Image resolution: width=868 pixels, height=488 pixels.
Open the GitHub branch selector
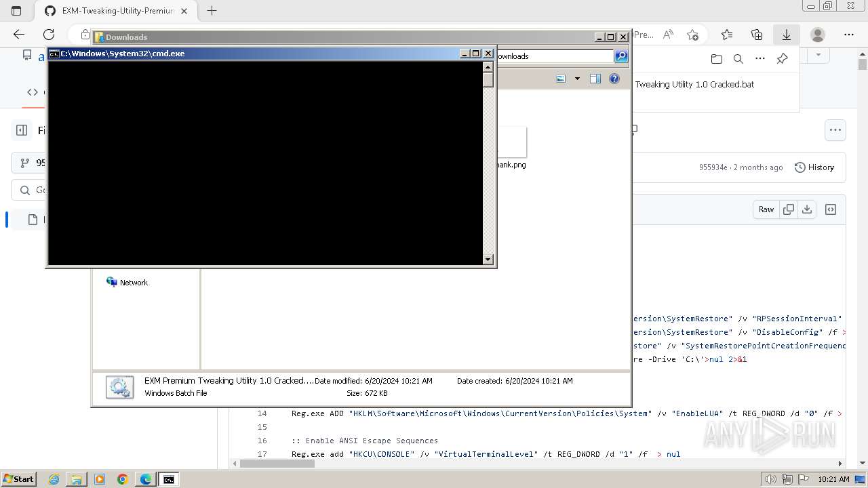tap(28, 163)
